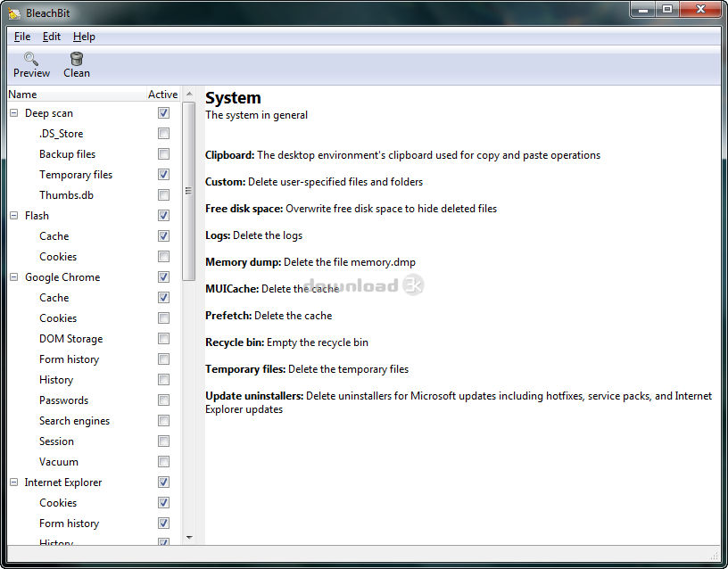
Task: Click the 'System' heading text
Action: click(233, 98)
